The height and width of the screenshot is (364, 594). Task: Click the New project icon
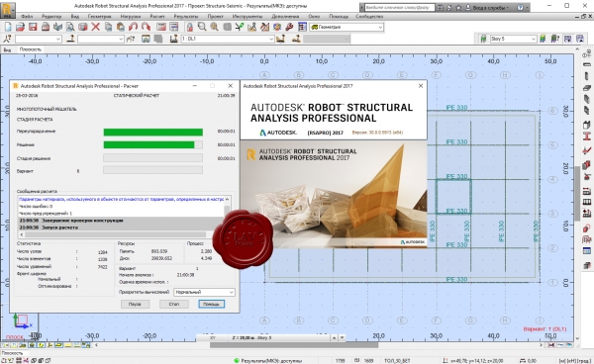click(8, 27)
